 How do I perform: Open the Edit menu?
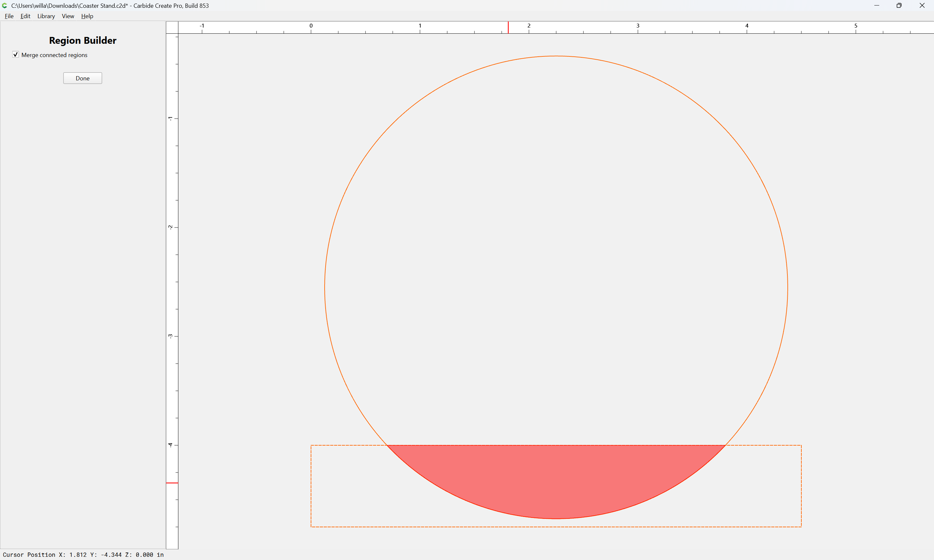25,16
